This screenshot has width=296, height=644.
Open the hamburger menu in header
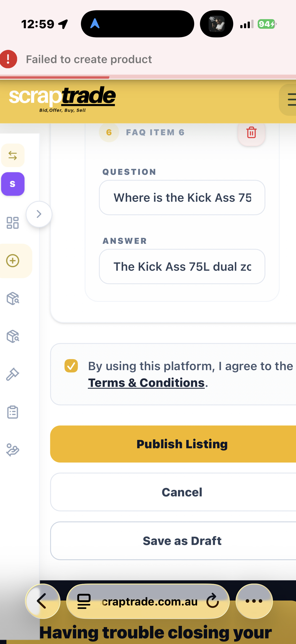(290, 100)
